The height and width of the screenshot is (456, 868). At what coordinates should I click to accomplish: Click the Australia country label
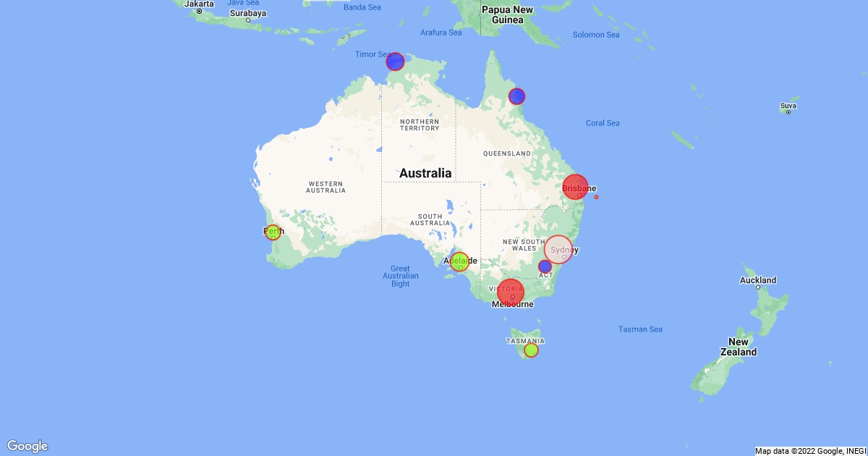[425, 173]
